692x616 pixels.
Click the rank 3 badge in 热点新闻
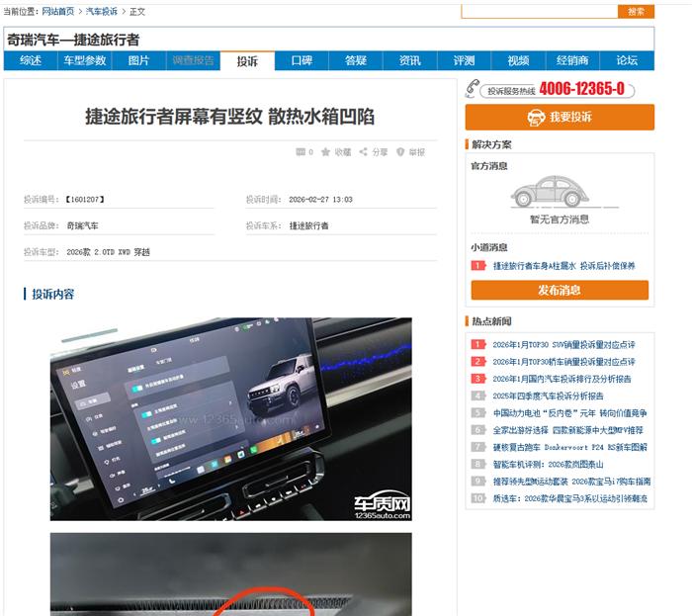click(477, 379)
